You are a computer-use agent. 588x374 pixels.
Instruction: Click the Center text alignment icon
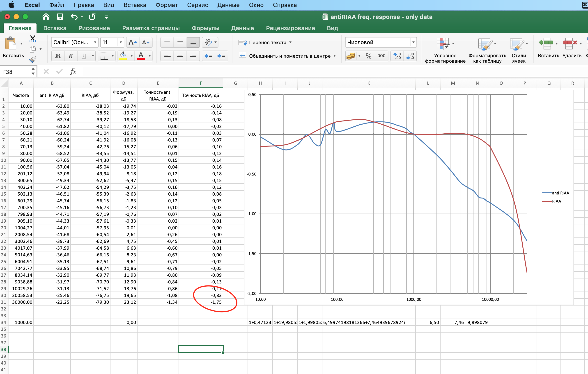180,56
